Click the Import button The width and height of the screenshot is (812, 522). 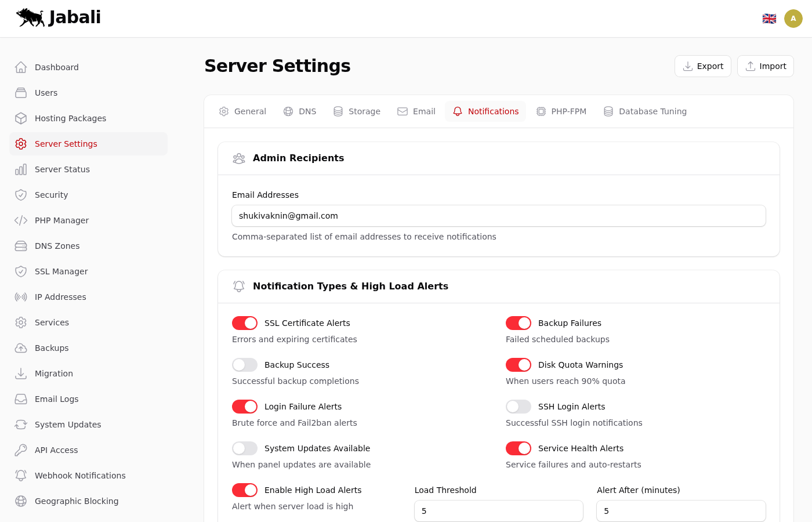[x=765, y=66]
